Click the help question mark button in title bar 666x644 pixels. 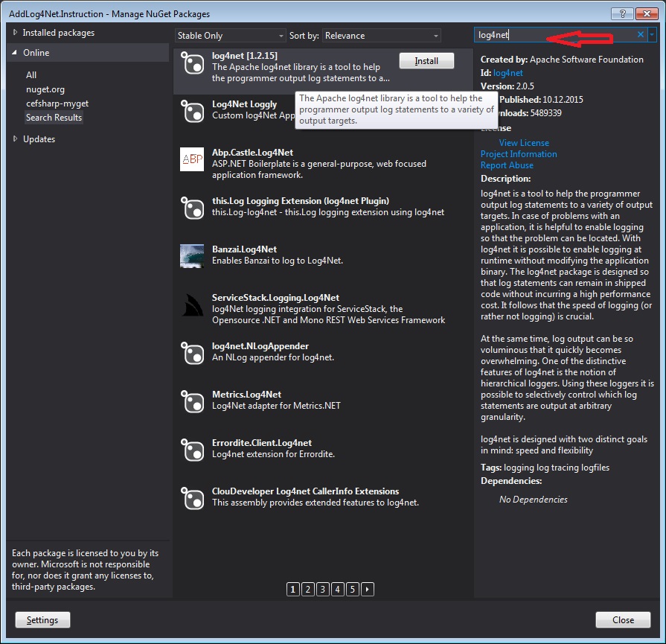click(x=622, y=13)
